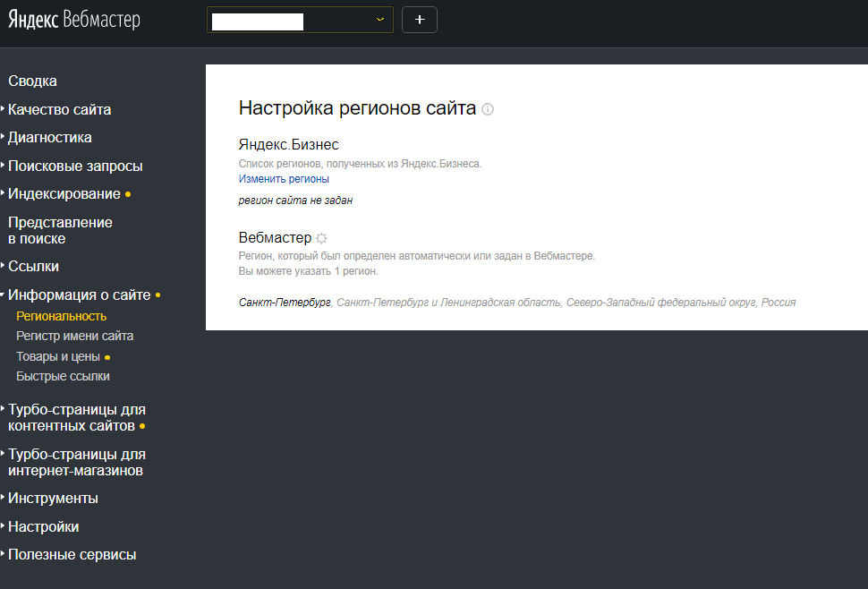Open the Сводка page
The image size is (868, 589).
[32, 81]
